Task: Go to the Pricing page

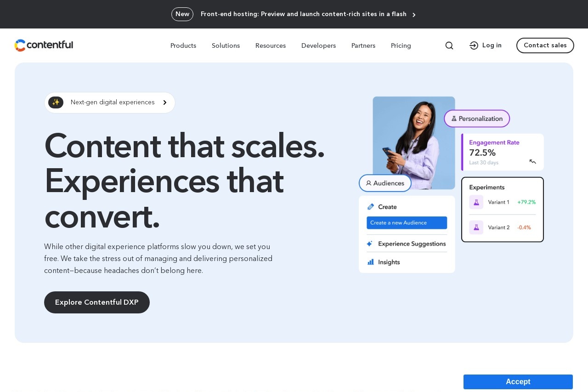Action: pos(401,45)
